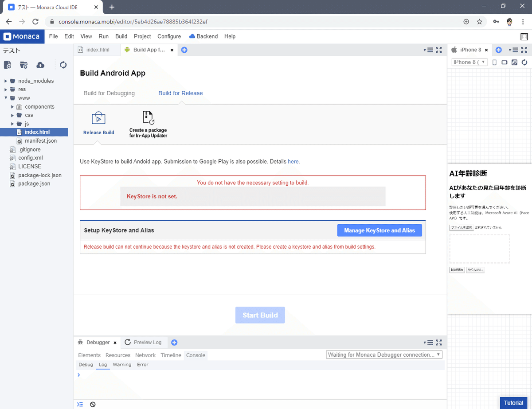Close the Debugger tab
Image resolution: width=532 pixels, height=409 pixels.
pos(115,343)
